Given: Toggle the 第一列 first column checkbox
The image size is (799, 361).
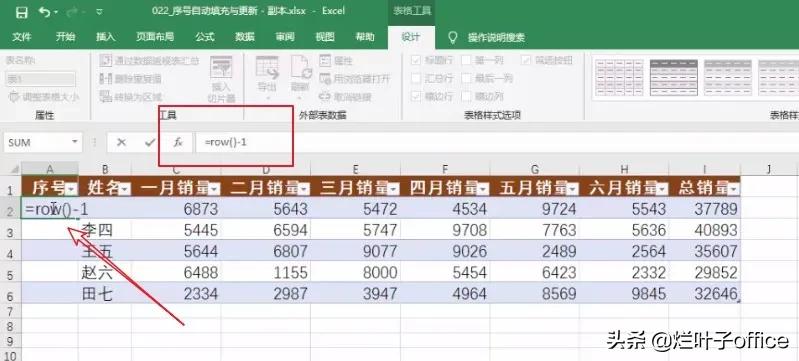Looking at the screenshot, I should click(x=466, y=60).
